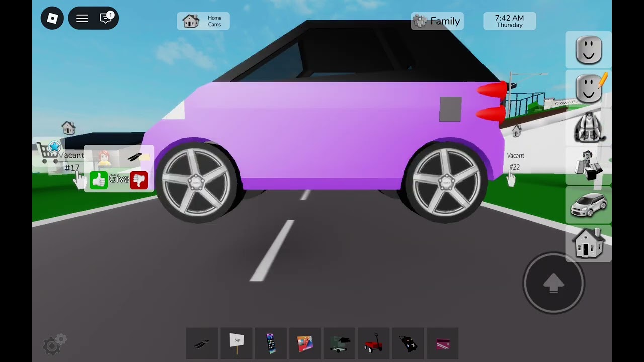Open the avatar face menu

pyautogui.click(x=588, y=50)
